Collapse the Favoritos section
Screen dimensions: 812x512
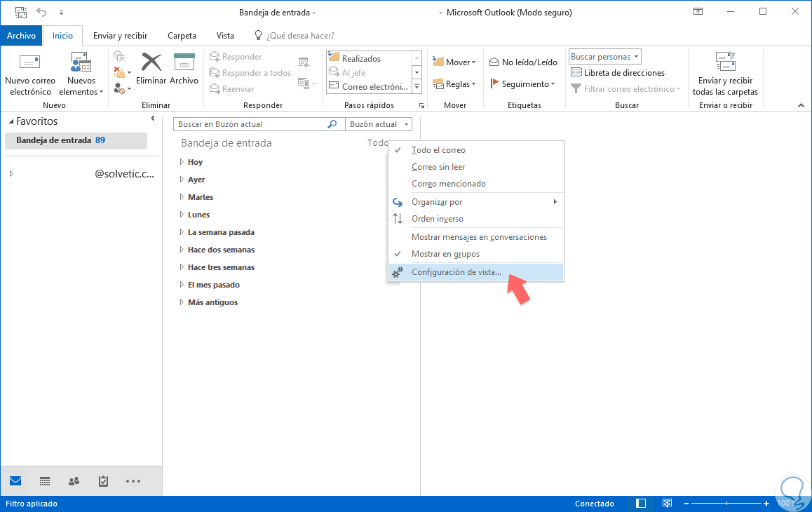[x=11, y=121]
